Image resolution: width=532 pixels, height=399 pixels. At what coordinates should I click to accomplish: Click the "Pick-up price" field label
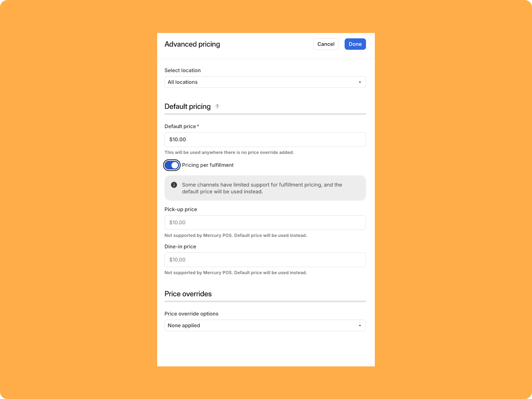tap(181, 209)
